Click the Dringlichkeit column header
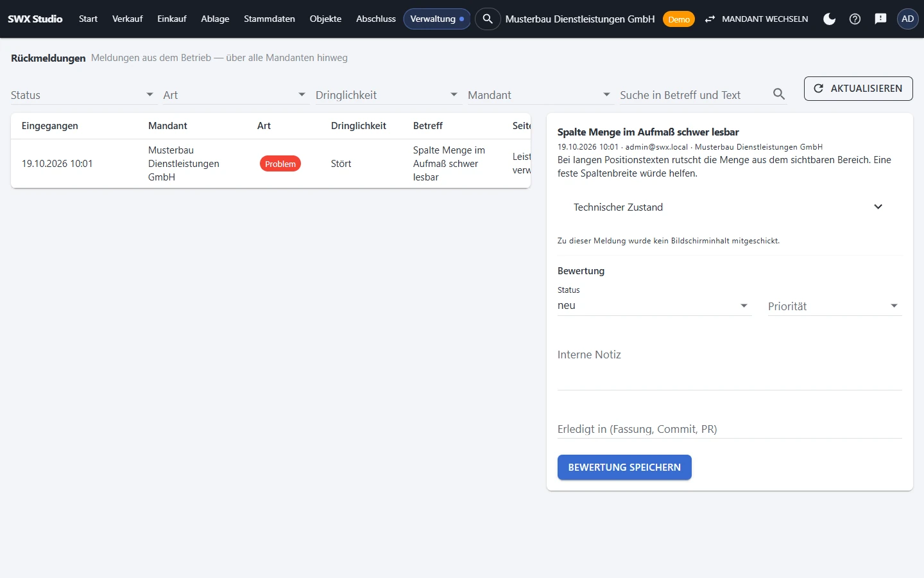924x578 pixels. (359, 126)
